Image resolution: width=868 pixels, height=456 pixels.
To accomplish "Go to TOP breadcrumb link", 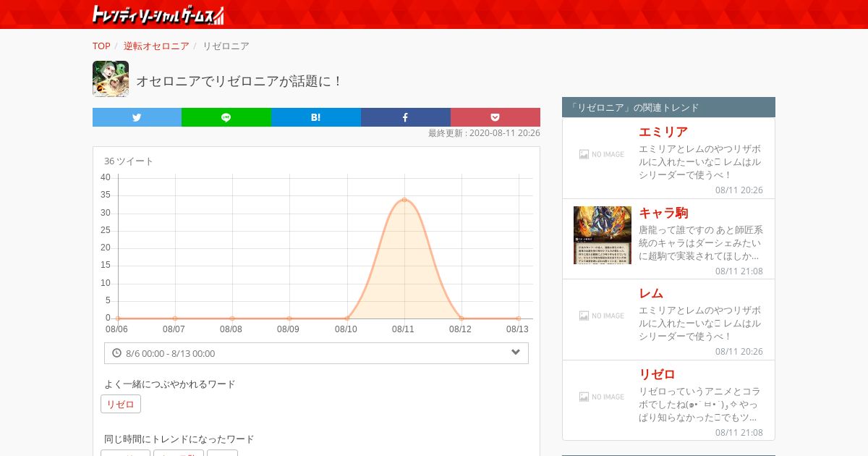I will coord(101,46).
